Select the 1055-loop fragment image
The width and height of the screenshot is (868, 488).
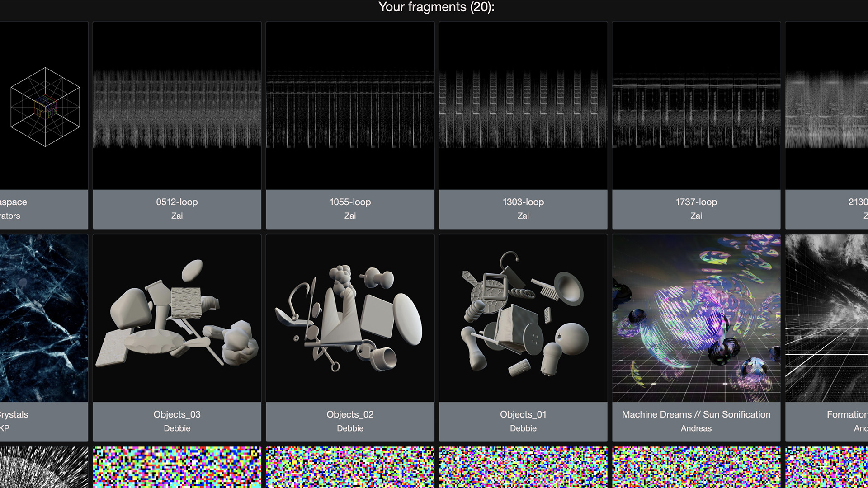coord(350,106)
